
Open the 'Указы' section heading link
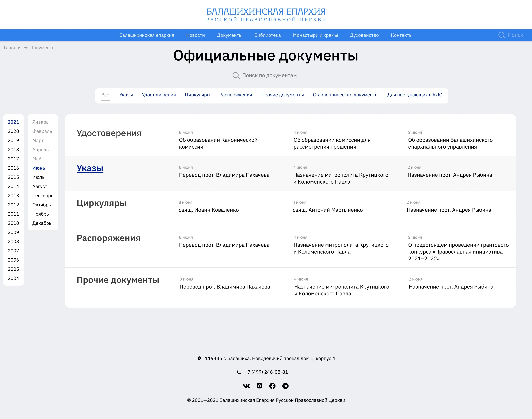pyautogui.click(x=90, y=168)
